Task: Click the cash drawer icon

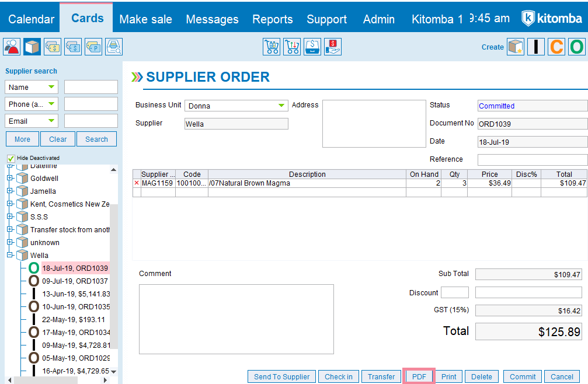Action: pos(312,47)
